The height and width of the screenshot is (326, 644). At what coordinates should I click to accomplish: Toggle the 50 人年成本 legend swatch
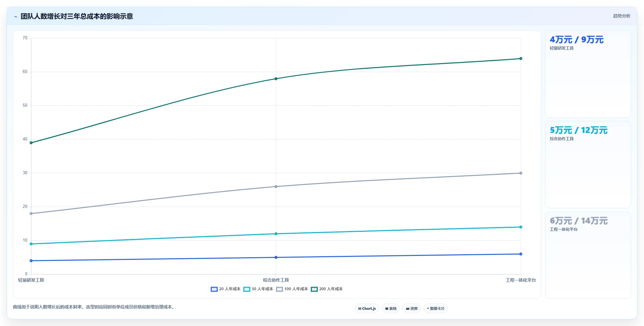click(247, 289)
